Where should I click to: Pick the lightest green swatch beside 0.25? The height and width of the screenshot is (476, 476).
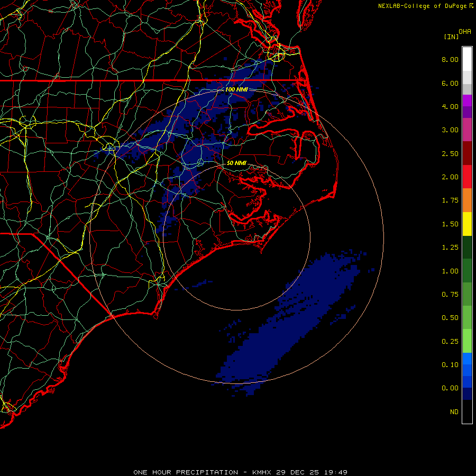(467, 341)
